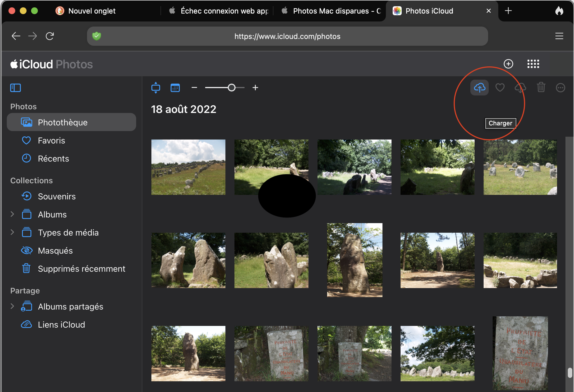
Task: Click the thumbnail zoom slider knob
Action: 232,88
